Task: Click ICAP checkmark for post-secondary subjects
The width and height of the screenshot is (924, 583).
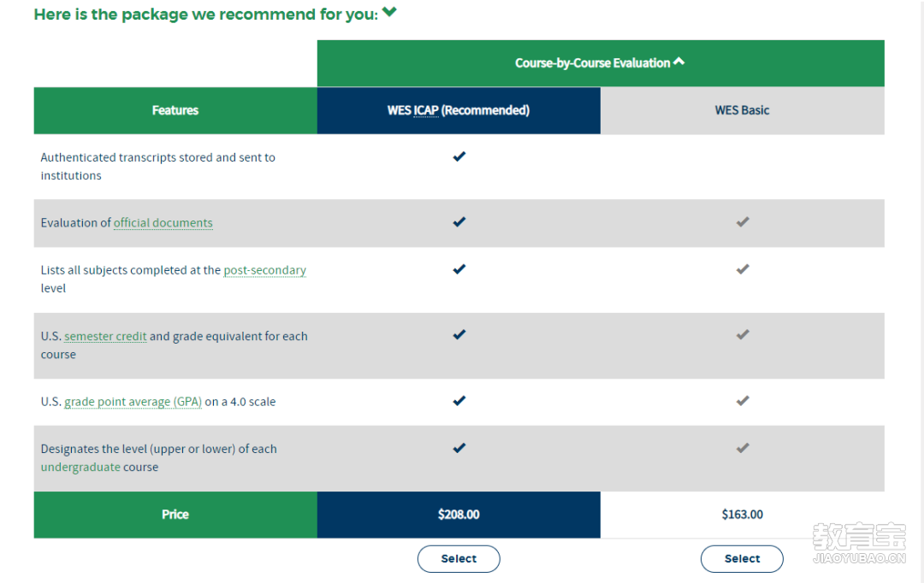Action: (x=459, y=268)
